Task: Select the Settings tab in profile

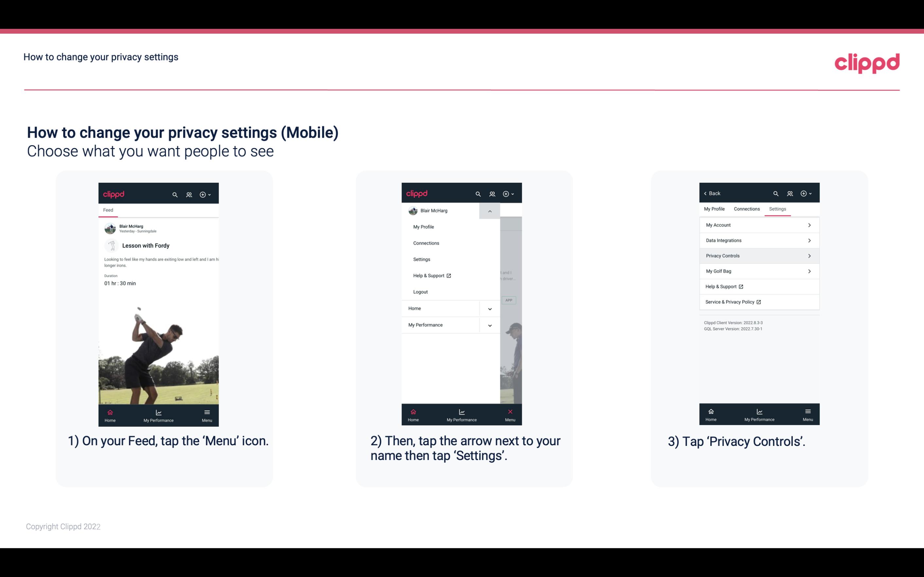Action: coord(777,209)
